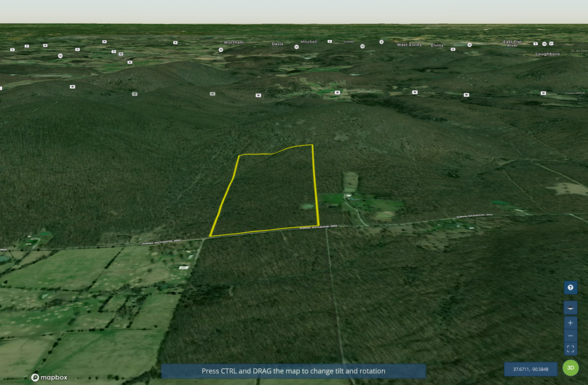The height and width of the screenshot is (385, 588).
Task: Click the Wortham town label
Action: 234,43
